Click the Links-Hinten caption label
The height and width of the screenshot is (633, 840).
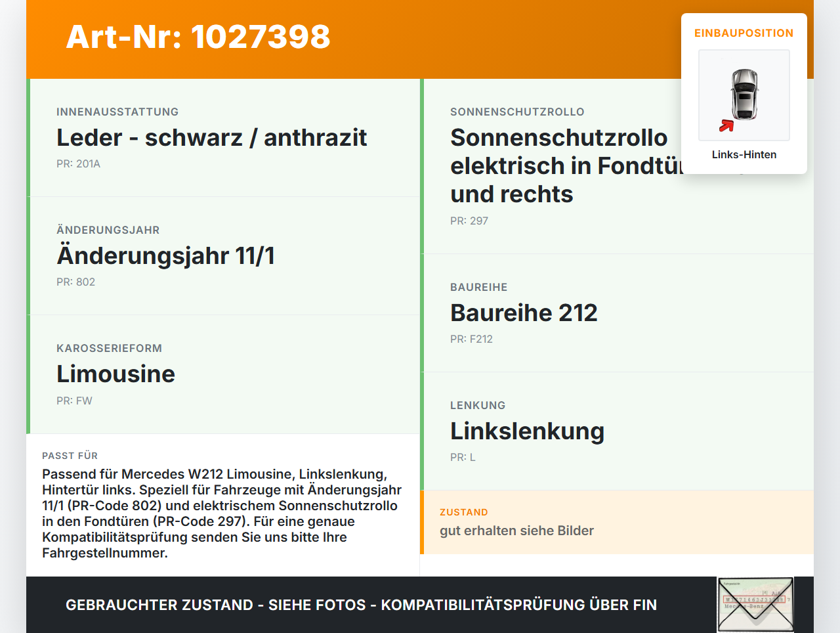point(744,154)
